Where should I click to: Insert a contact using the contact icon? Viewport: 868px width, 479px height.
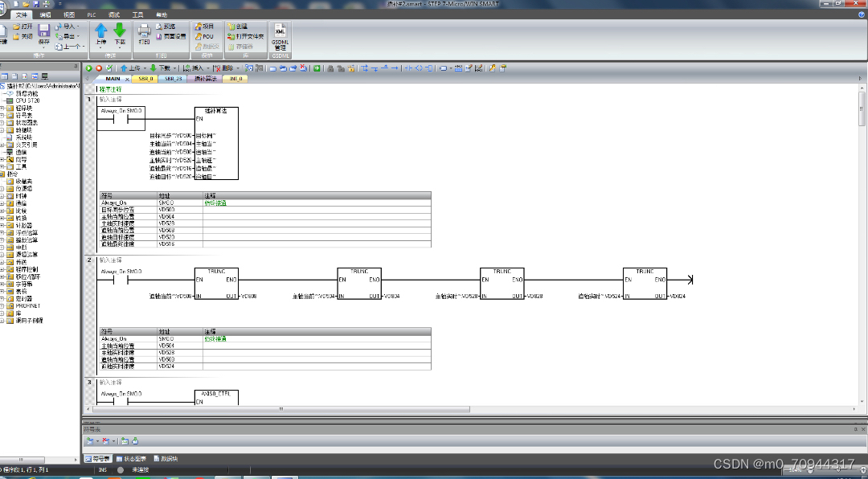[407, 68]
